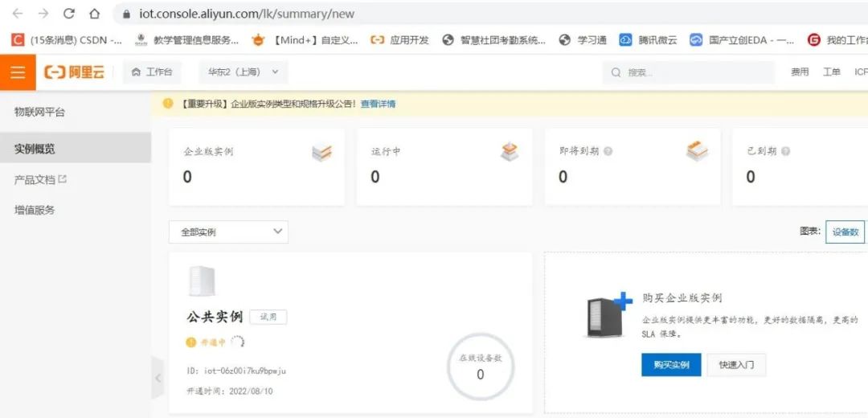Click the 快速入门 button

736,365
